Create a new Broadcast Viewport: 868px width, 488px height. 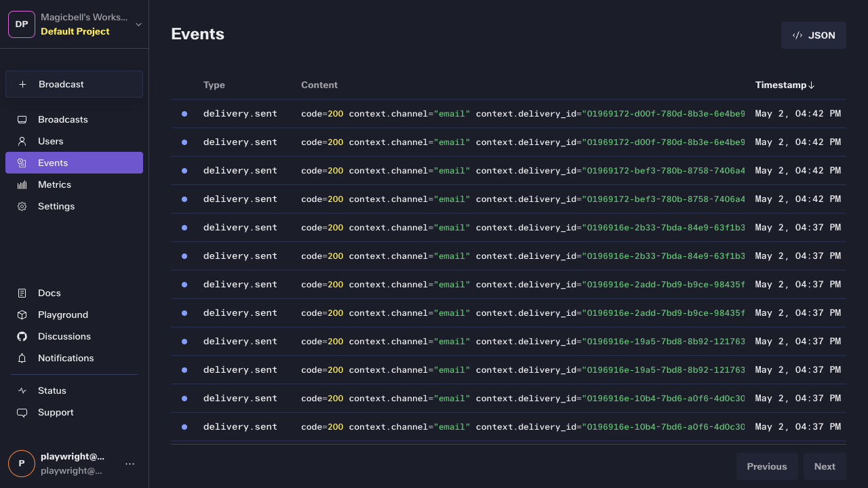pyautogui.click(x=74, y=84)
